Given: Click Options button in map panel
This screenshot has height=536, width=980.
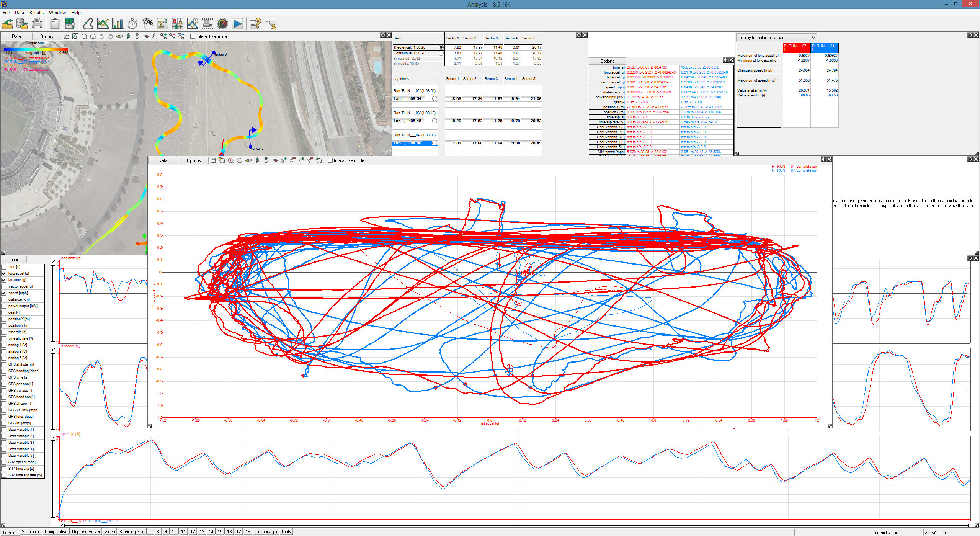Looking at the screenshot, I should pyautogui.click(x=47, y=36).
